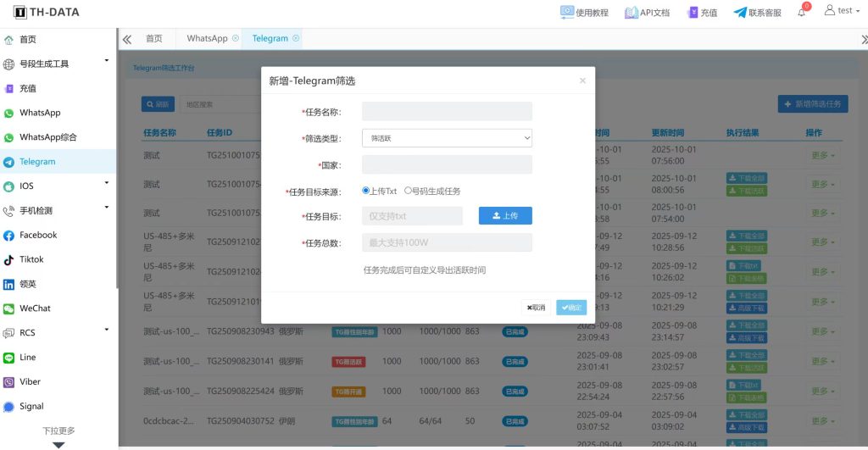Click the Telegram筛选工作台 breadcrumb text
The width and height of the screenshot is (868, 450).
164,68
